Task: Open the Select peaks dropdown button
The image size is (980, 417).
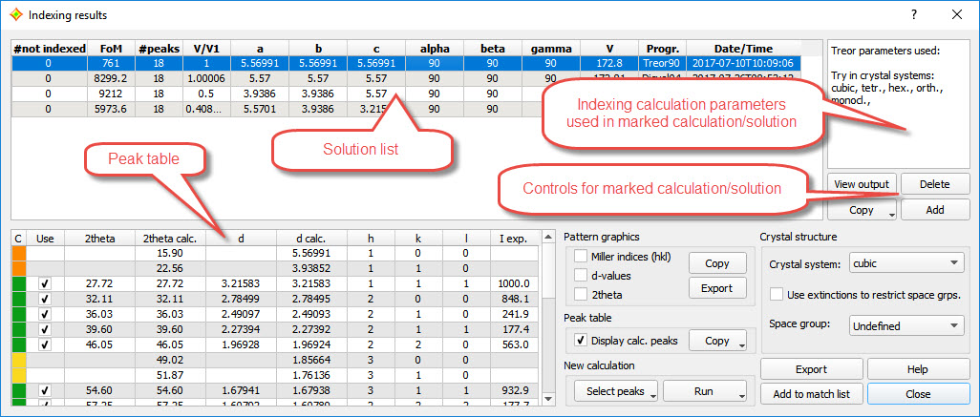Action: click(616, 391)
